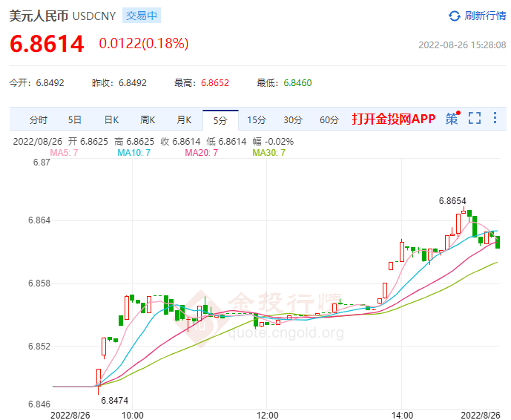Screen dimensions: 511x420
Task: Click the current price 6.8614
Action: 47,44
